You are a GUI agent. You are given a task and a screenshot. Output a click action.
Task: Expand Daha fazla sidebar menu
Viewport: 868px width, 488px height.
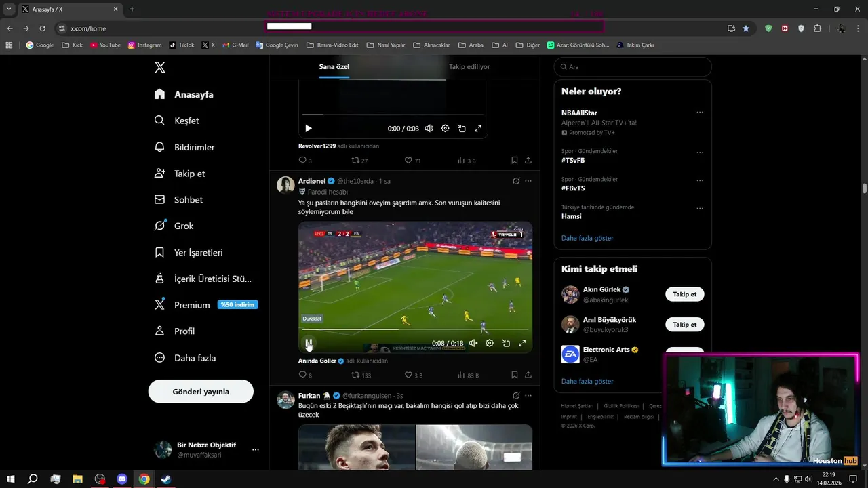point(185,358)
